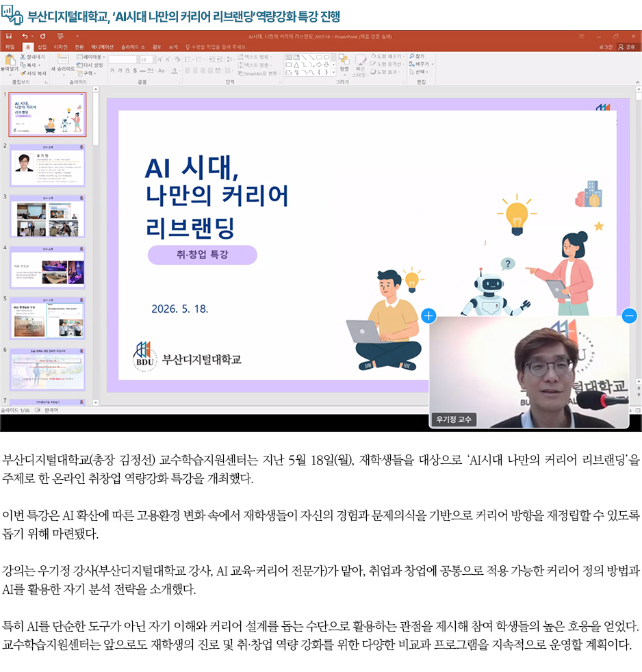Viewport: 642px width, 672px height.
Task: Switch to the Transitions (전환) tab
Action: tap(79, 47)
